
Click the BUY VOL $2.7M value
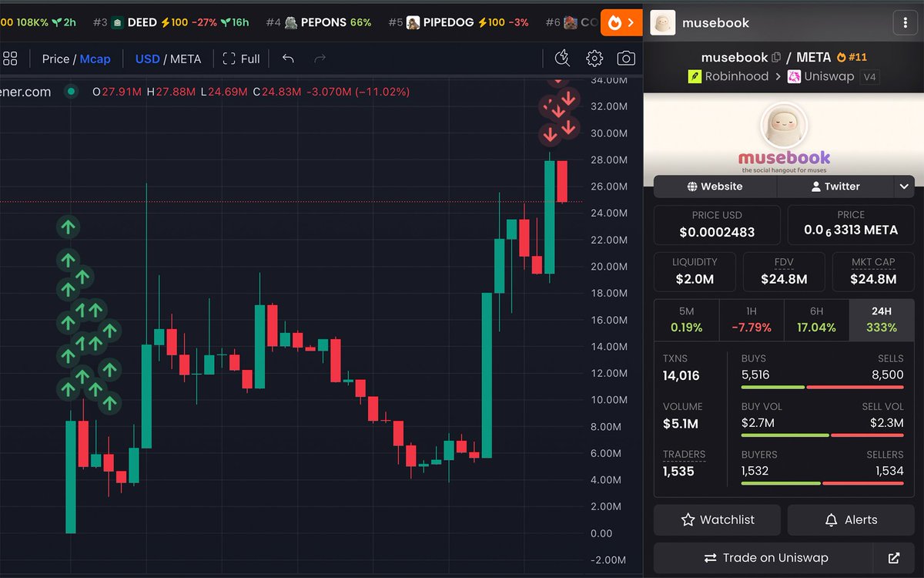click(758, 423)
